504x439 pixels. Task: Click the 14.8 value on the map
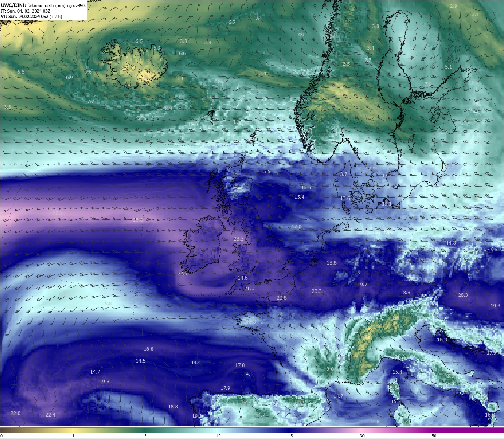click(x=451, y=243)
